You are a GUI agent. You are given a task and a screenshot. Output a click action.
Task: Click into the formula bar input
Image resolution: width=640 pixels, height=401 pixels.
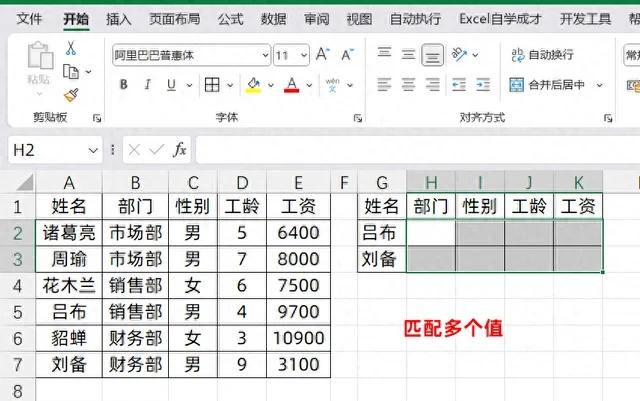tap(418, 150)
